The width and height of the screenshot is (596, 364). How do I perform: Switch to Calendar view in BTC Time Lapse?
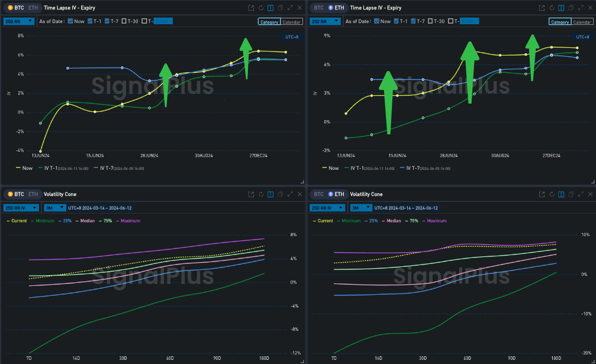point(291,22)
